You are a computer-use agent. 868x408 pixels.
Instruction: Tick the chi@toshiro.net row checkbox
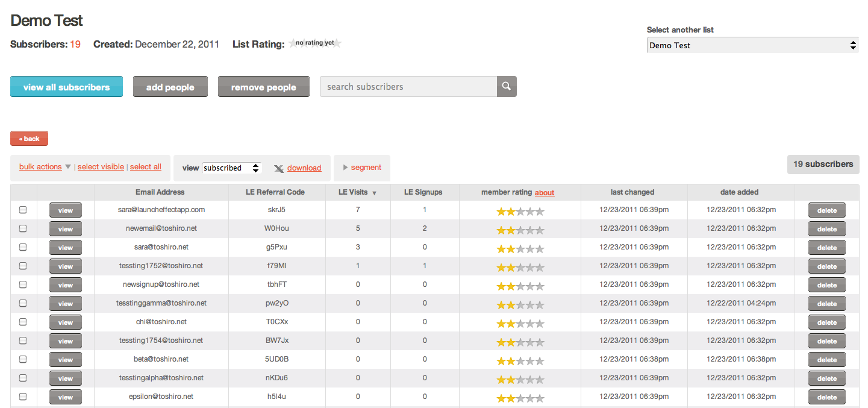click(x=23, y=322)
